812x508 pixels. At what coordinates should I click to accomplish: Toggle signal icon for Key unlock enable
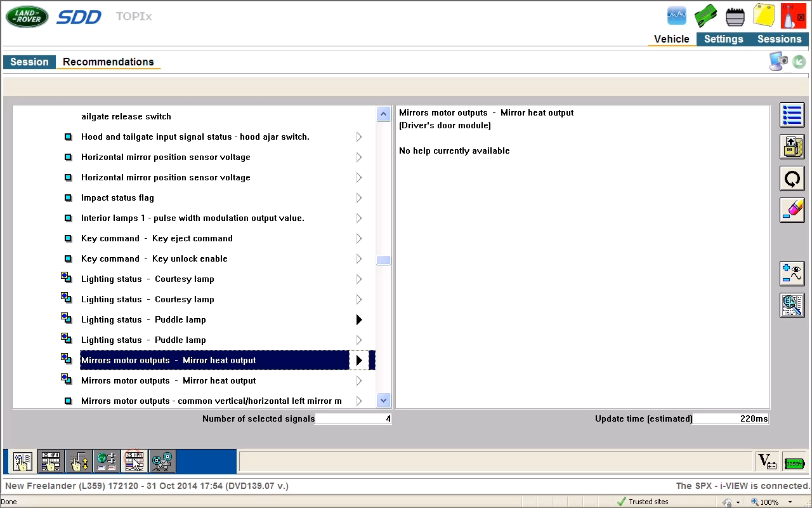(x=68, y=258)
